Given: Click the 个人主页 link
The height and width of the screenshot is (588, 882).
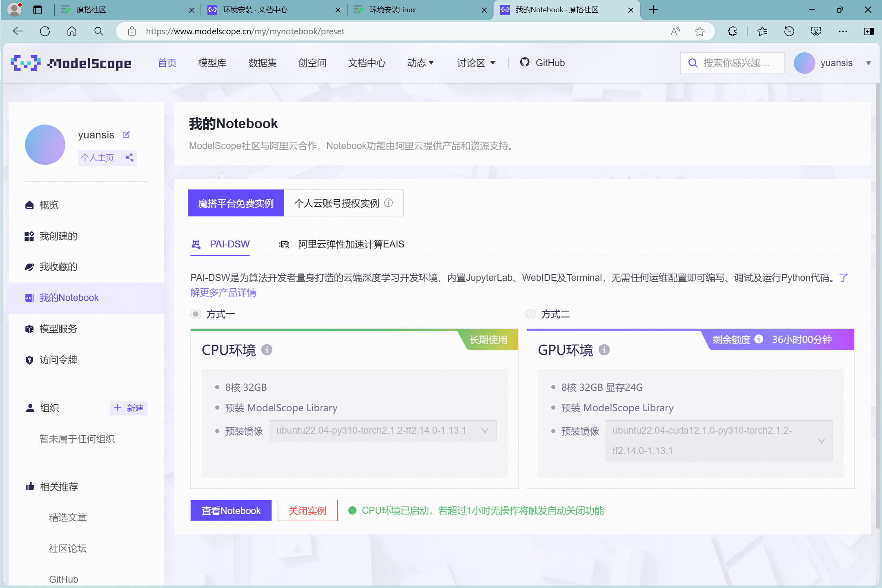Looking at the screenshot, I should coord(98,158).
